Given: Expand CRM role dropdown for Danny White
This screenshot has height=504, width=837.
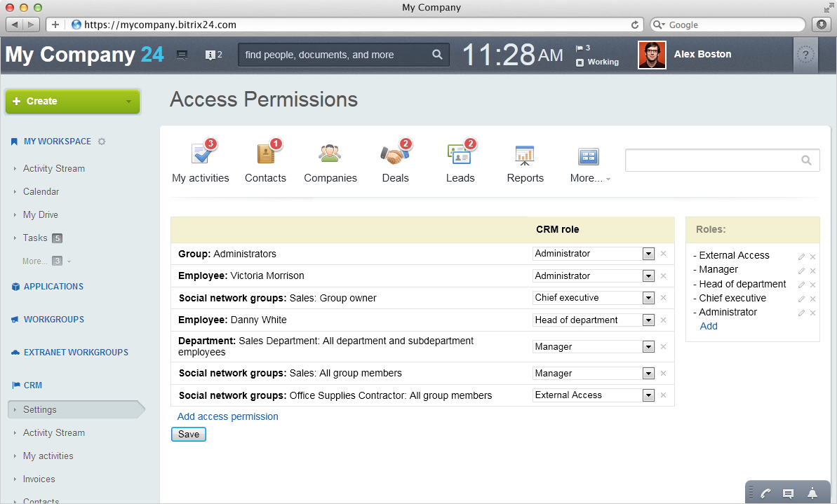Looking at the screenshot, I should [648, 320].
